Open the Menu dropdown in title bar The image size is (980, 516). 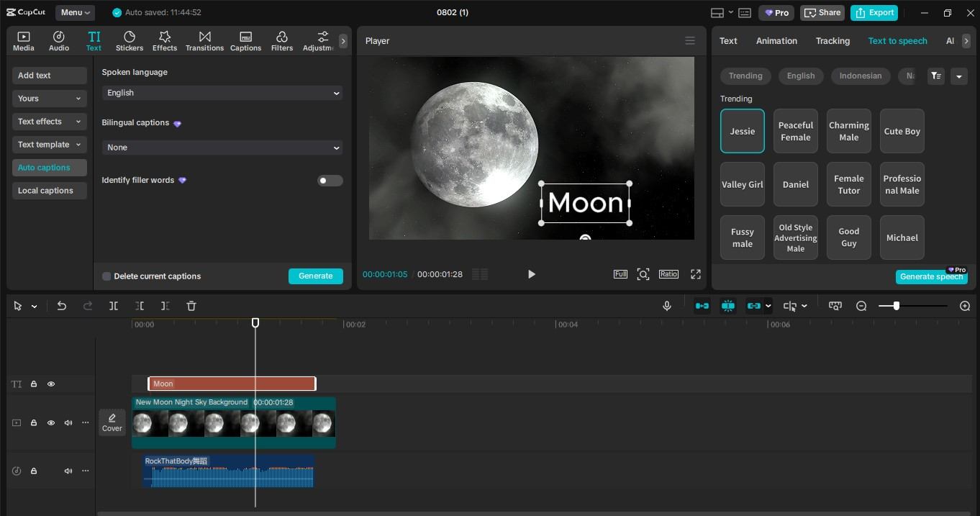76,12
